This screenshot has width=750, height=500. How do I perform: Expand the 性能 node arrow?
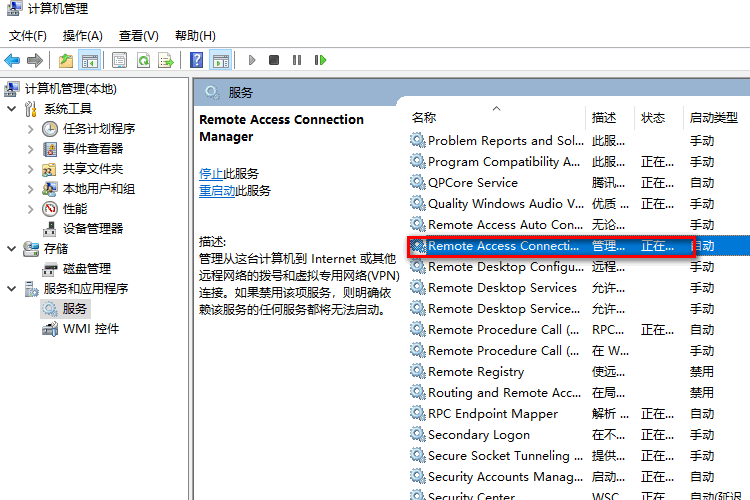[31, 209]
